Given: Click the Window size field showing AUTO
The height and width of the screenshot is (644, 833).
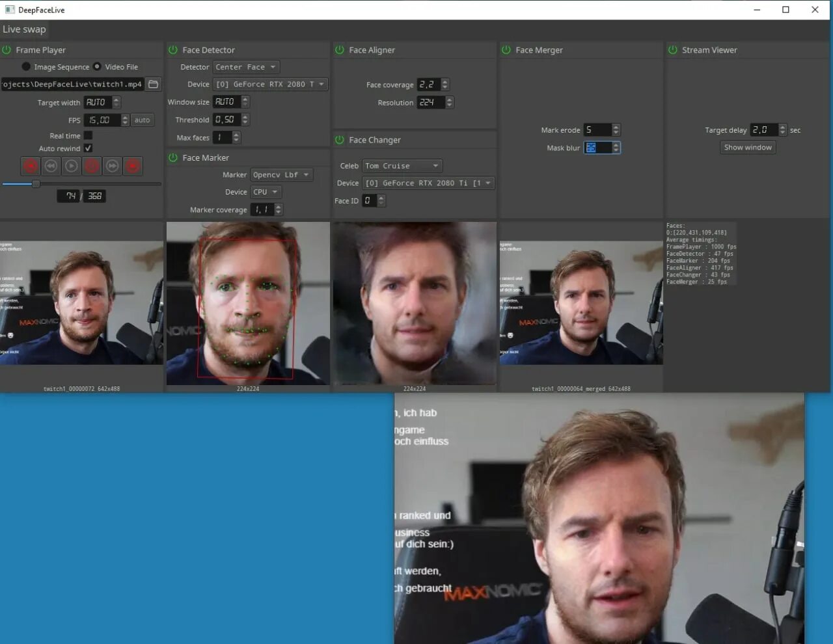Looking at the screenshot, I should tap(226, 102).
